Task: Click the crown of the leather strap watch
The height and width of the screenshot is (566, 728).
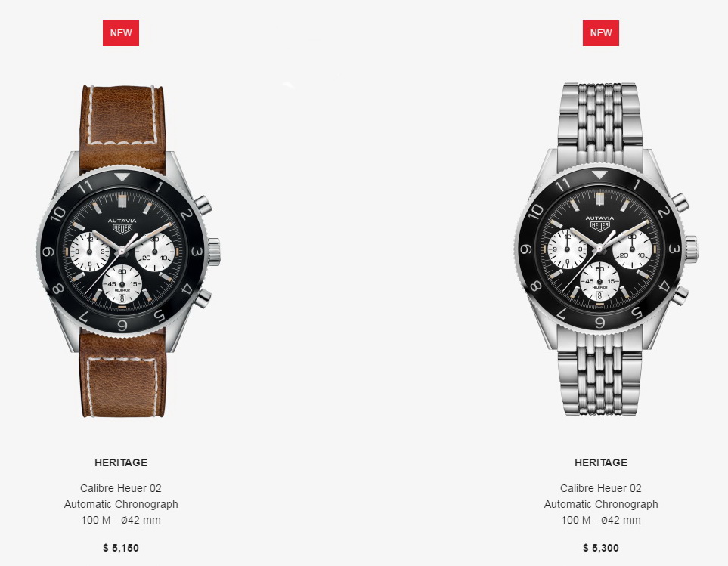Action: point(214,252)
